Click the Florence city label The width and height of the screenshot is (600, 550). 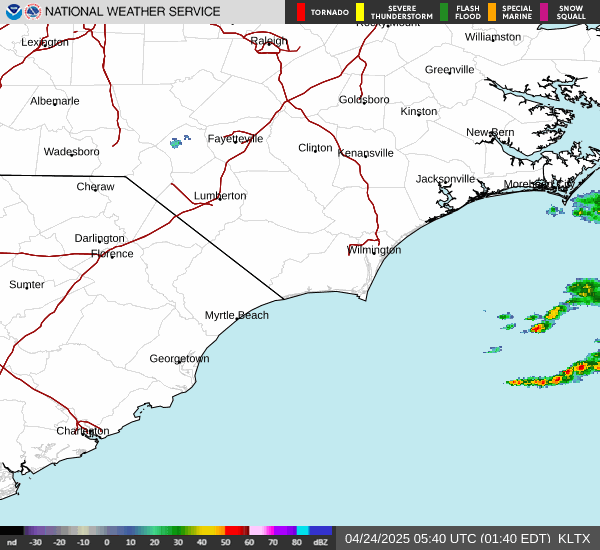(x=112, y=254)
